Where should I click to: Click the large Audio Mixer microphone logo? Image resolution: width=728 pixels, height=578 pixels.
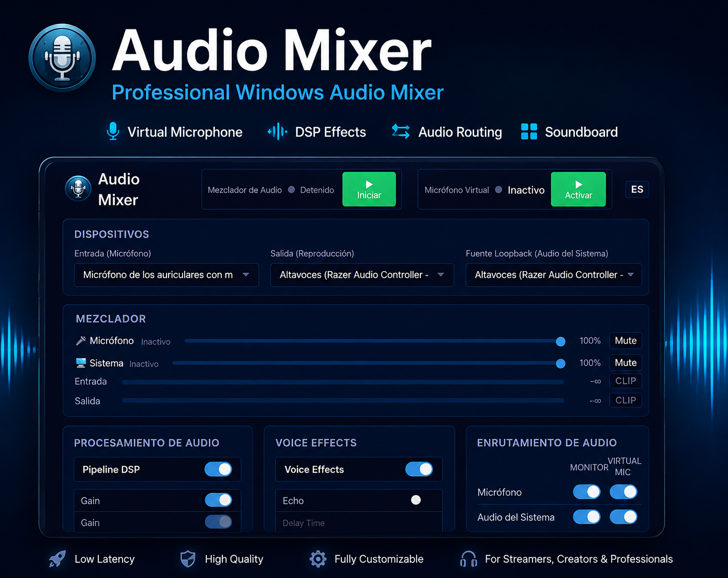(x=62, y=57)
